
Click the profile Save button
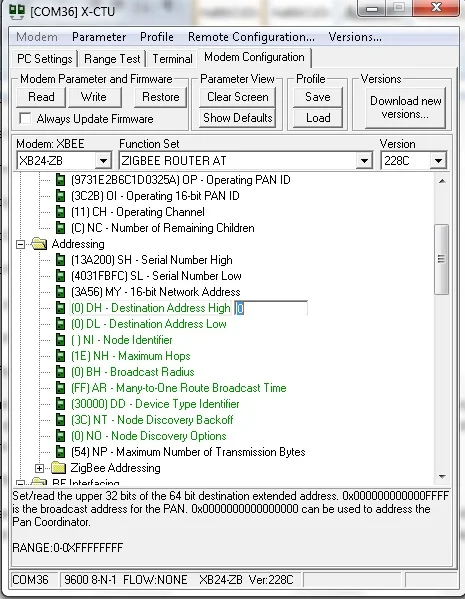pyautogui.click(x=318, y=97)
